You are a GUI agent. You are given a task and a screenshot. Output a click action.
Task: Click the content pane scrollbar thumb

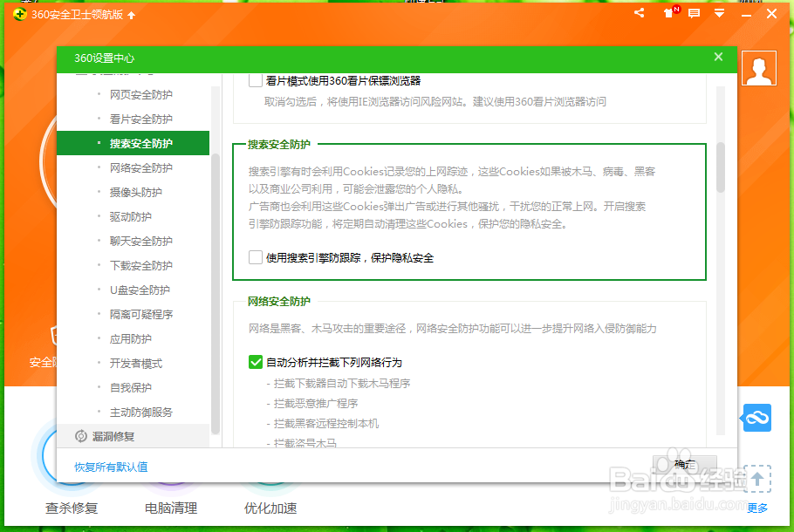[x=720, y=167]
